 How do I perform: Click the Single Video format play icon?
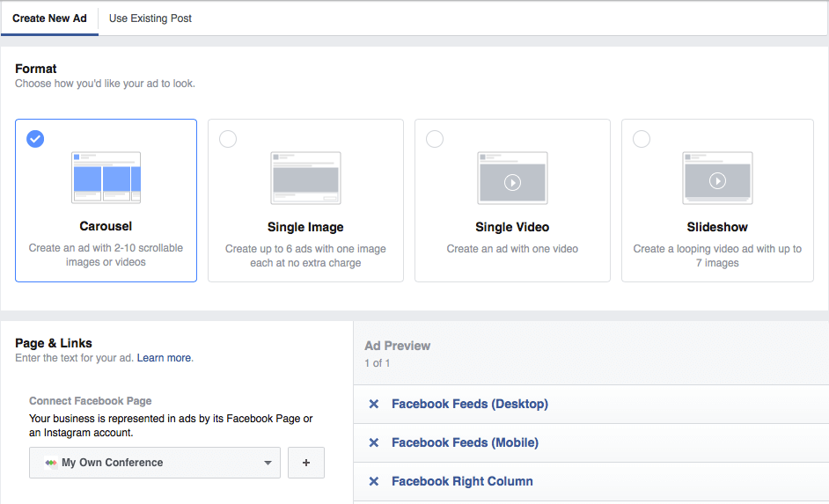click(512, 183)
